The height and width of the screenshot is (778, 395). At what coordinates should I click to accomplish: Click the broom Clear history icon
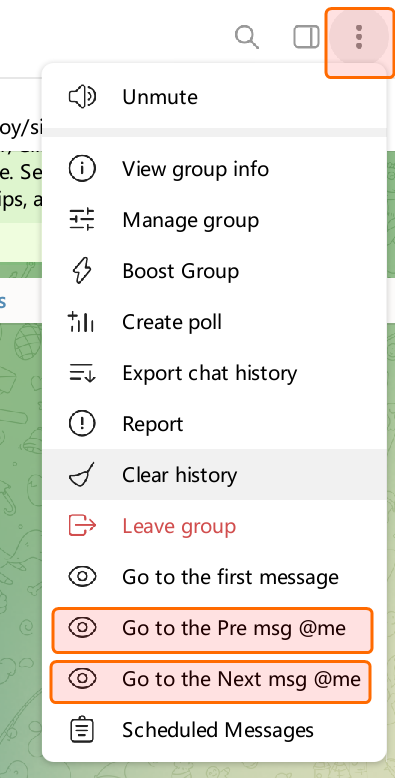(82, 475)
